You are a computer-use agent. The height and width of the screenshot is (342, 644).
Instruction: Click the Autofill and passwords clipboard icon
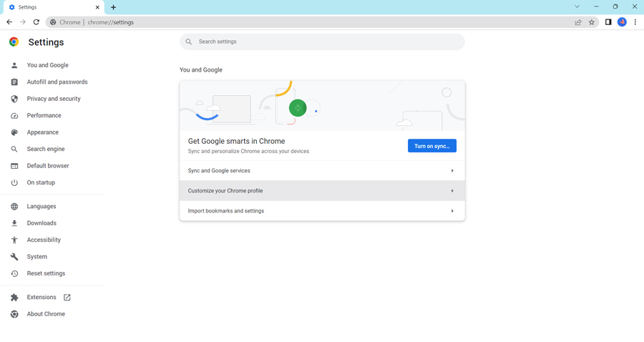point(14,82)
